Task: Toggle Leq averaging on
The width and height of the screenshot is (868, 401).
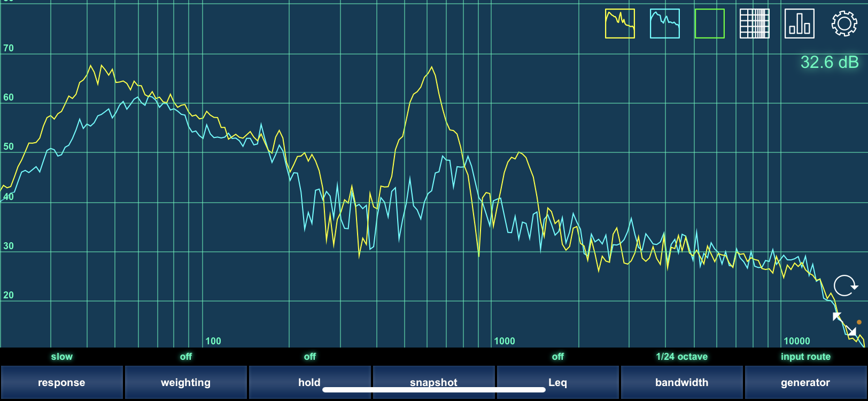Action: tap(557, 382)
